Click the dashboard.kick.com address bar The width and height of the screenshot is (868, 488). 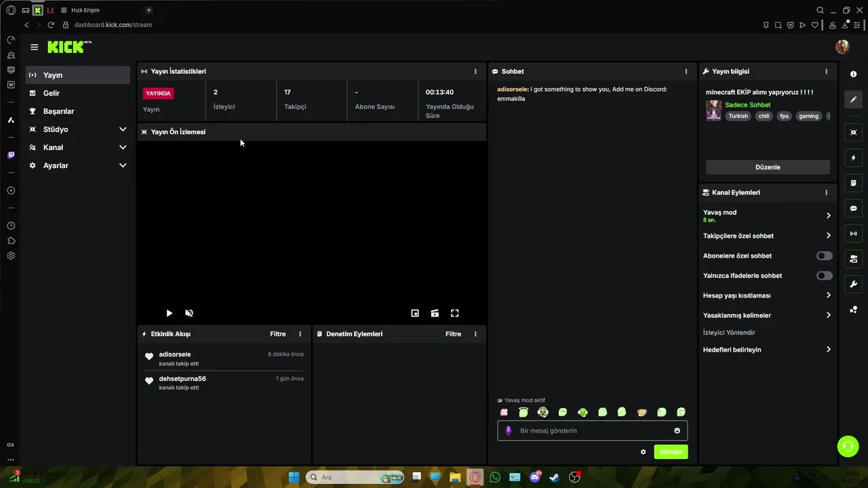[x=113, y=25]
